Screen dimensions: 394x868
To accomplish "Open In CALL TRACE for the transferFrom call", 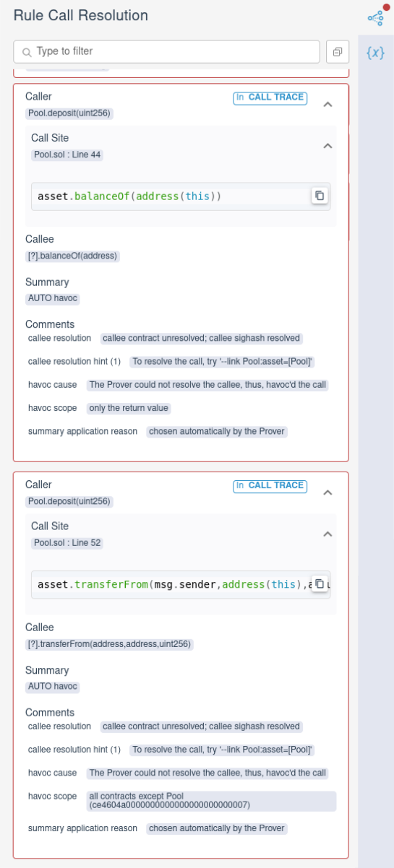I will click(270, 486).
